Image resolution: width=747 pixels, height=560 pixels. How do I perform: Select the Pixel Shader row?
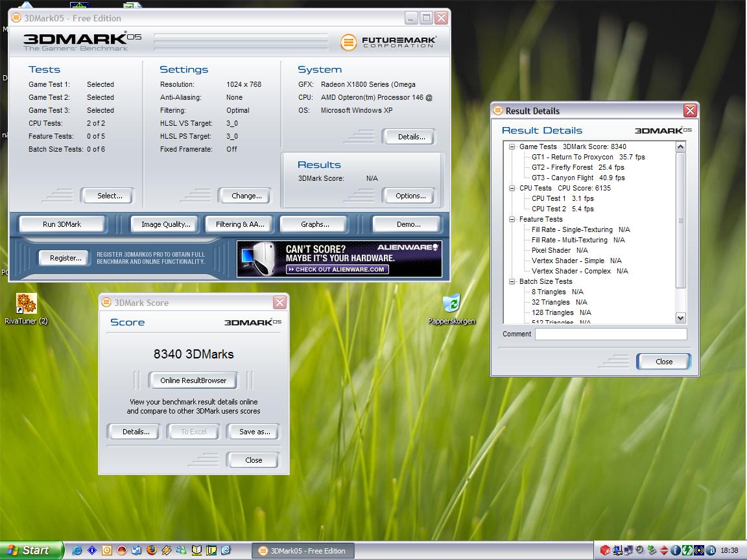click(560, 250)
